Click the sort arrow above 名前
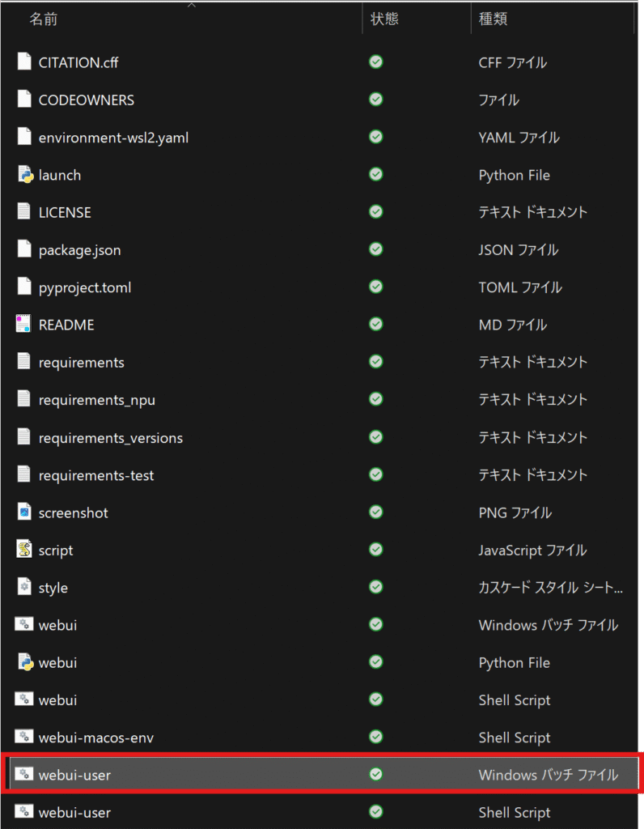Viewport: 644px width, 829px height. tap(192, 5)
